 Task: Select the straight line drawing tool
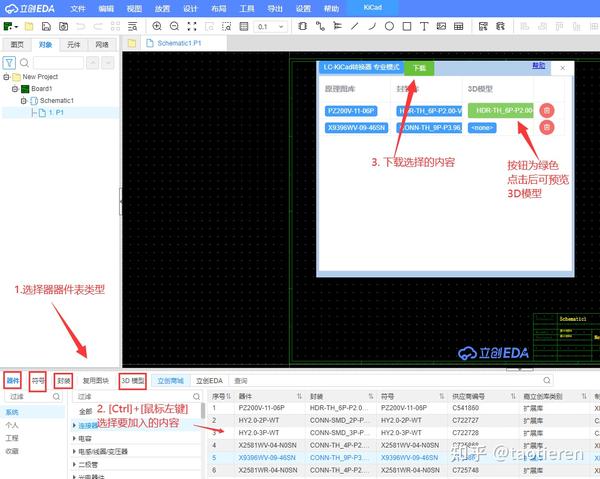(x=355, y=26)
